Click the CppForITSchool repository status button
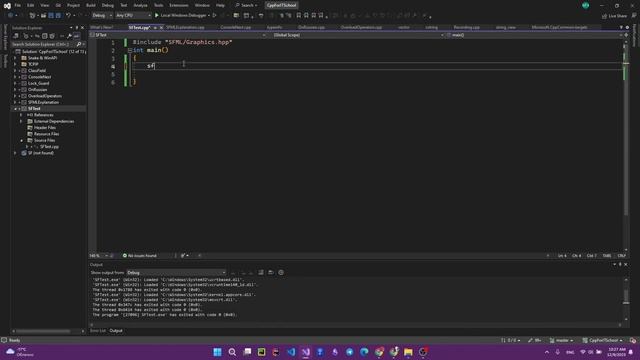 [x=602, y=340]
